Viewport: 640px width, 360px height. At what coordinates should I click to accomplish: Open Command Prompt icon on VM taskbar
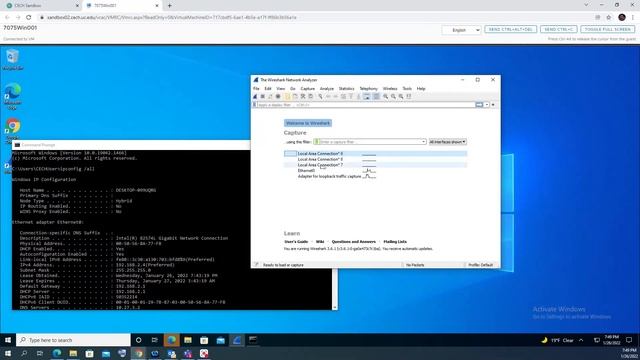tap(253, 340)
